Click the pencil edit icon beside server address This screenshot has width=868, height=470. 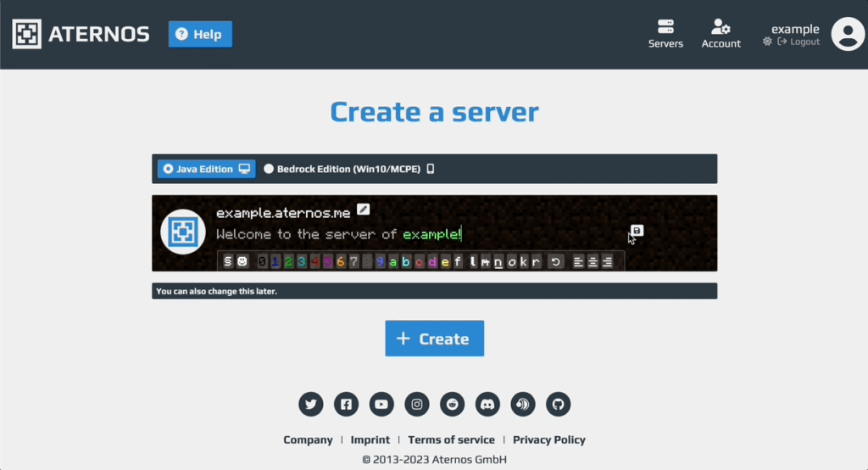[363, 210]
